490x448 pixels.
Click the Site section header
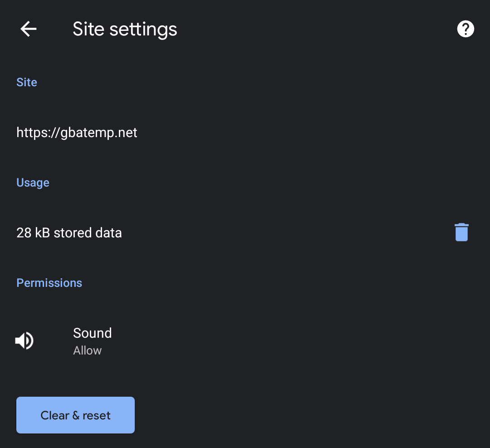(27, 82)
